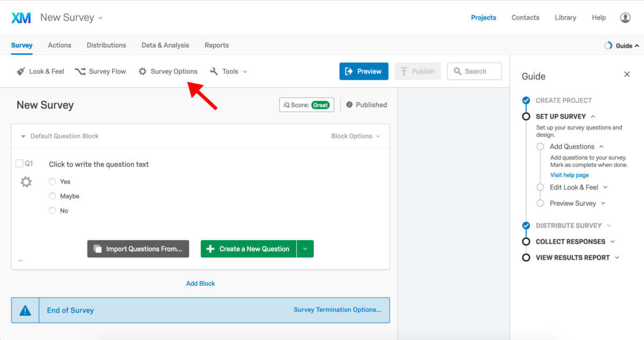644x340 pixels.
Task: Click the End of Survey warning icon
Action: click(x=25, y=310)
